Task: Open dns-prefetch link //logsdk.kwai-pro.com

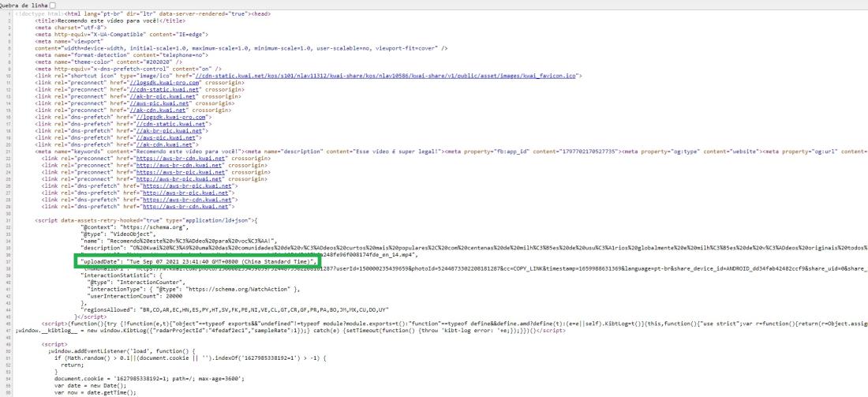Action: coord(171,118)
